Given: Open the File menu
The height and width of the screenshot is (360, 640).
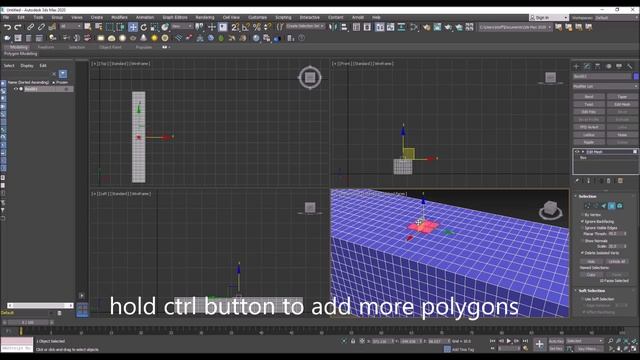Looking at the screenshot, I should 6,18.
